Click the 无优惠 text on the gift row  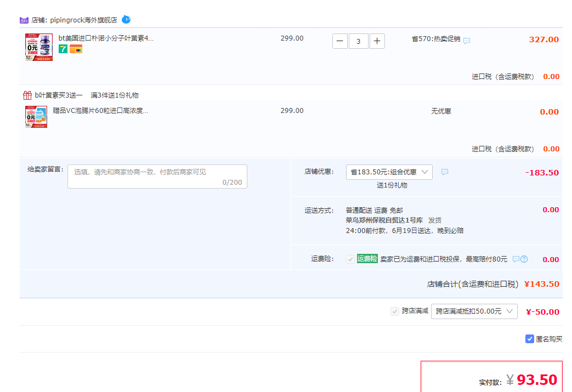coord(441,111)
